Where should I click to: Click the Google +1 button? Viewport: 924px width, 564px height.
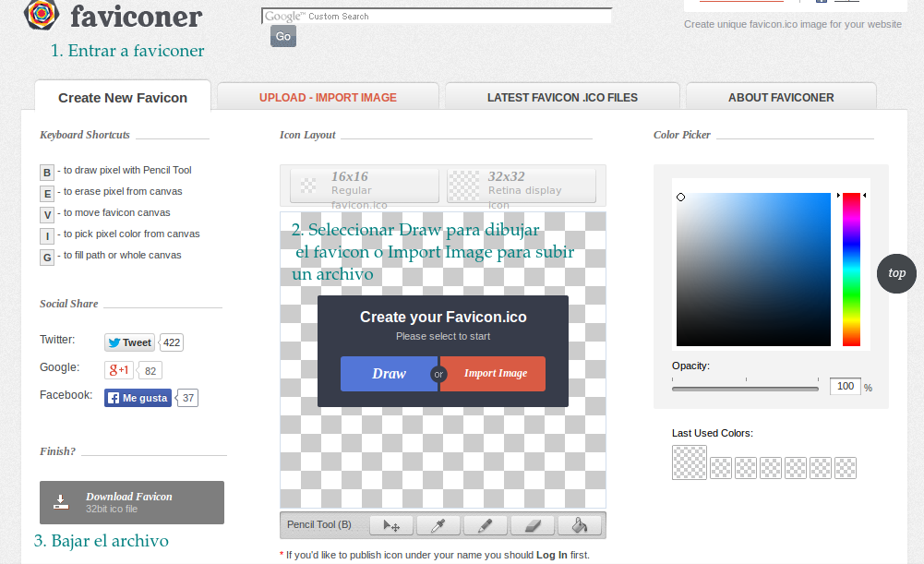(x=119, y=370)
